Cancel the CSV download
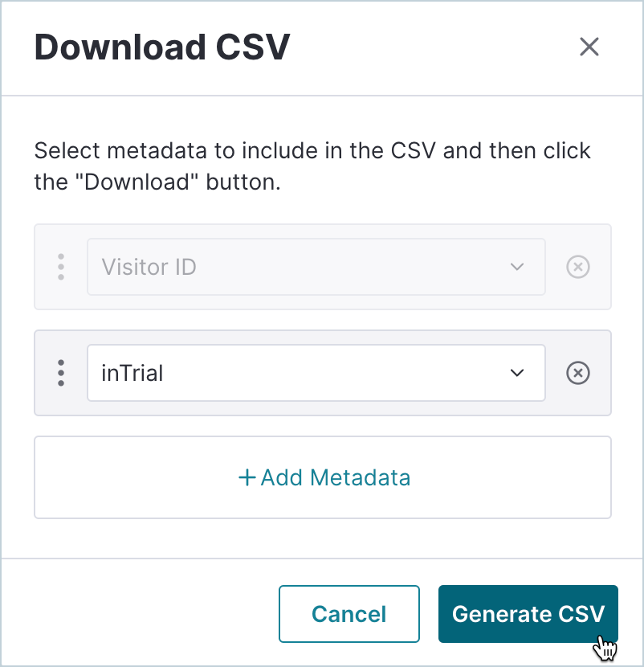Image resolution: width=644 pixels, height=667 pixels. [x=348, y=614]
